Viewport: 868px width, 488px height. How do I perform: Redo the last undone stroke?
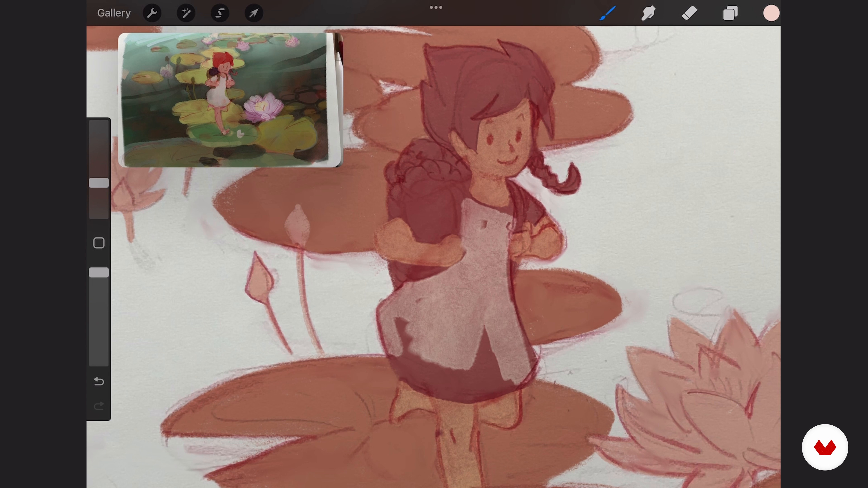[x=99, y=406]
